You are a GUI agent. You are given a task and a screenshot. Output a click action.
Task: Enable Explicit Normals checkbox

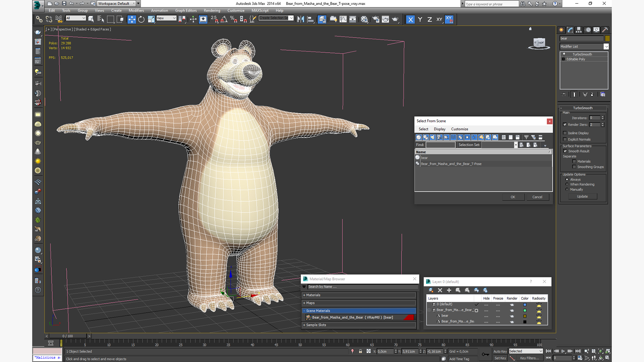tap(565, 139)
